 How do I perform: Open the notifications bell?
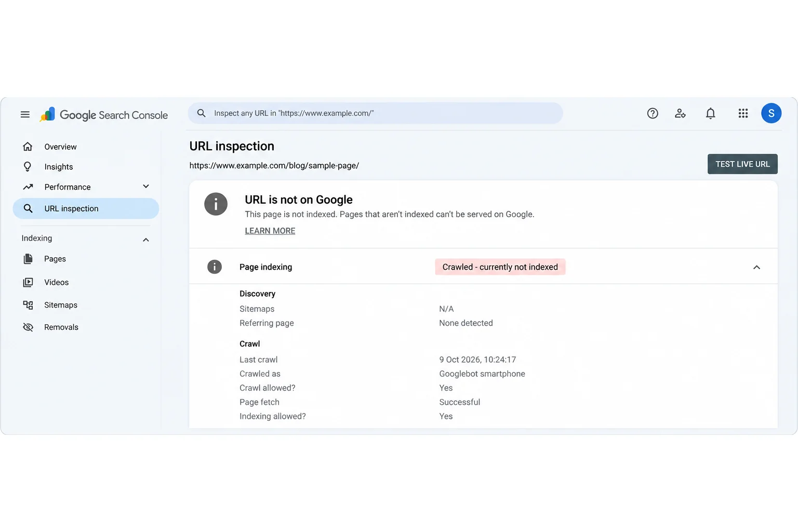click(x=711, y=113)
